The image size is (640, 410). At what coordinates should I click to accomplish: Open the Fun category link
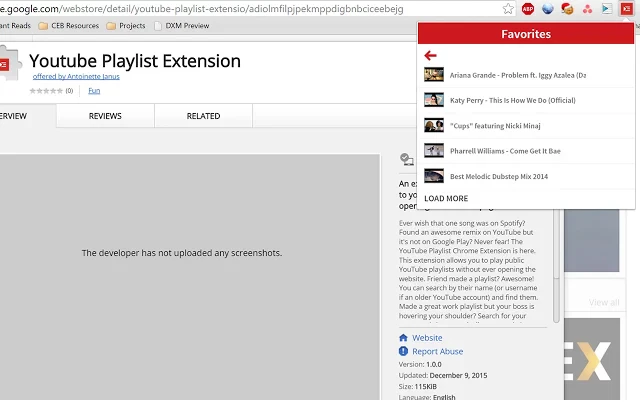[x=94, y=91]
